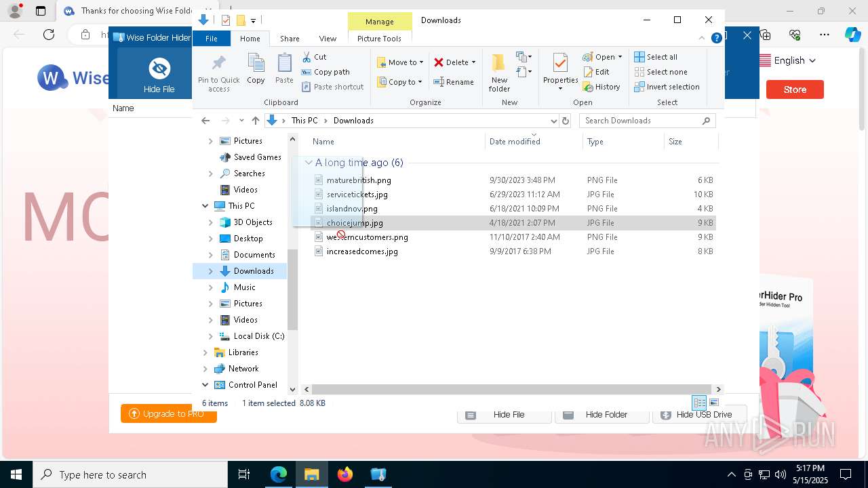Click the Paste ribbon icon
Viewport: 868px width, 488px height.
tap(284, 63)
